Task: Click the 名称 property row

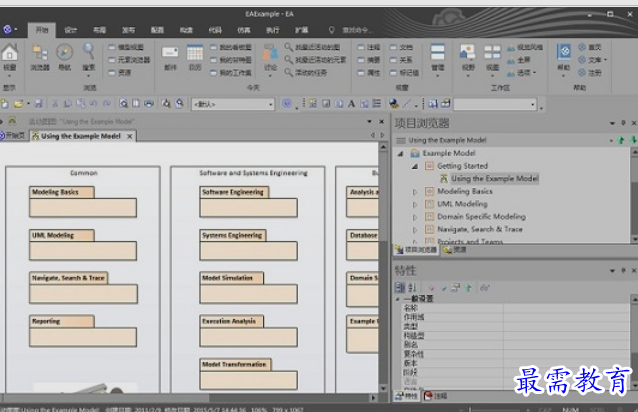Action: 515,308
